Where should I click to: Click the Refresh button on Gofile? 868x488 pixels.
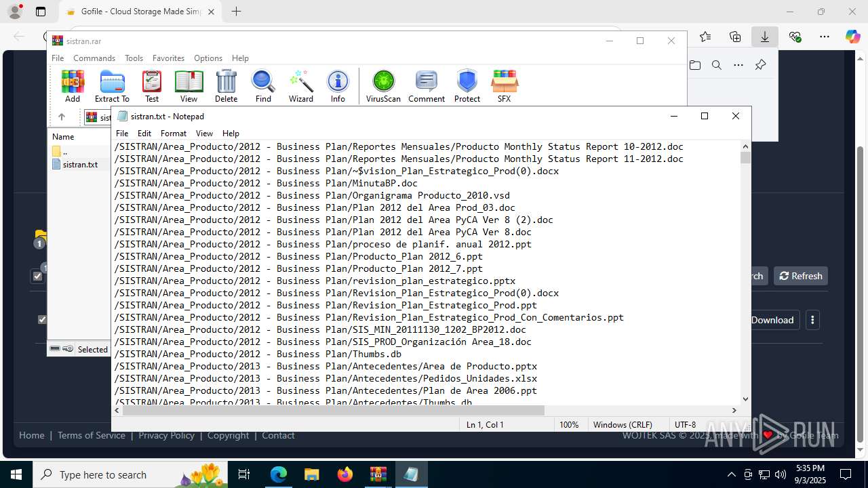[801, 276]
